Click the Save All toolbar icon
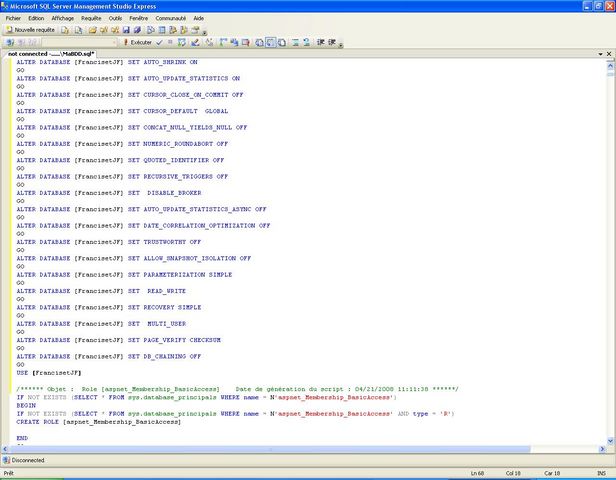Screen dimensions: 616x480 [x=137, y=30]
